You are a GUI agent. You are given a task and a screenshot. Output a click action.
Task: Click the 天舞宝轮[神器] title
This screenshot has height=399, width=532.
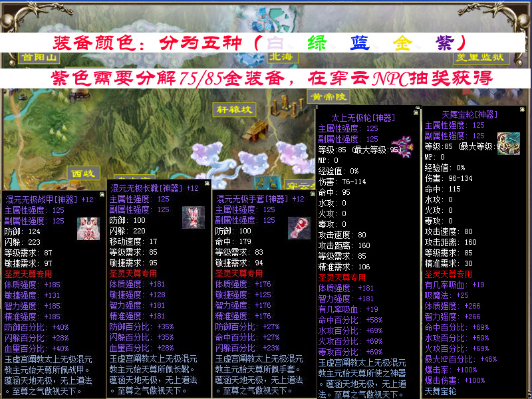469,114
